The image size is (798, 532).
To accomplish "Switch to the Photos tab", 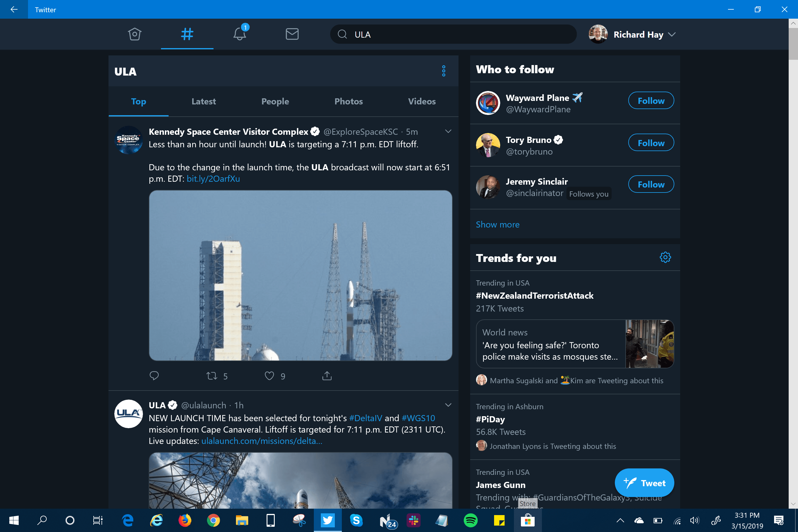I will (x=349, y=101).
